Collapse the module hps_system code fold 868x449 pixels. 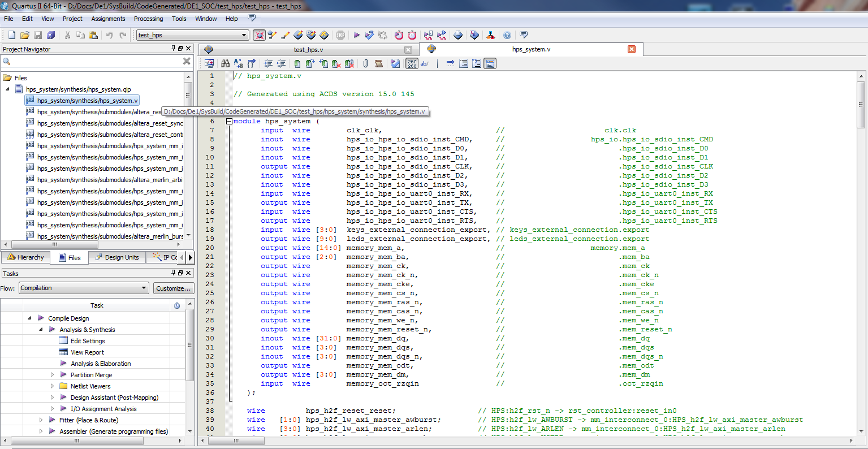pos(229,121)
